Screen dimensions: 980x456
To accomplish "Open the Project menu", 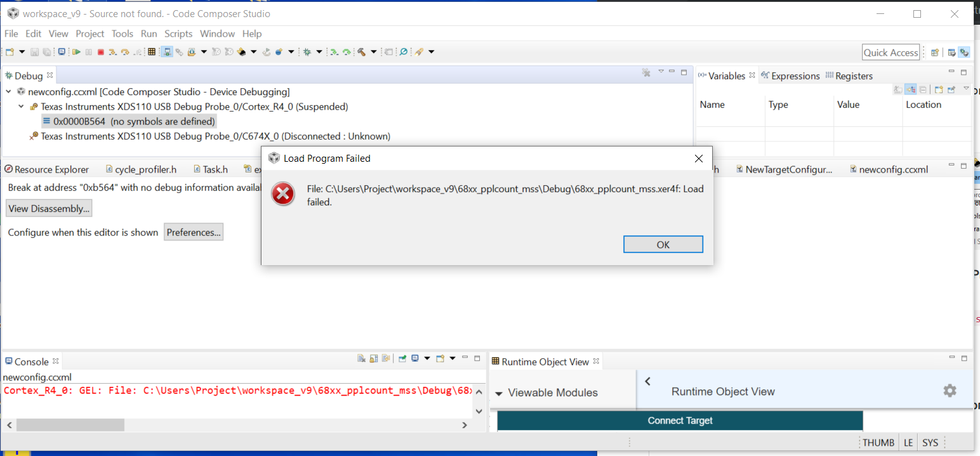I will pos(90,34).
